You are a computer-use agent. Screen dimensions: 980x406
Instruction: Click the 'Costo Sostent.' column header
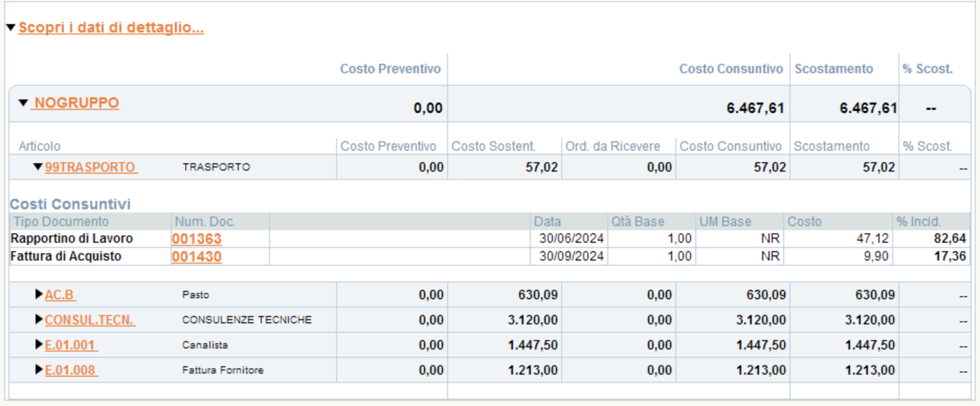493,146
